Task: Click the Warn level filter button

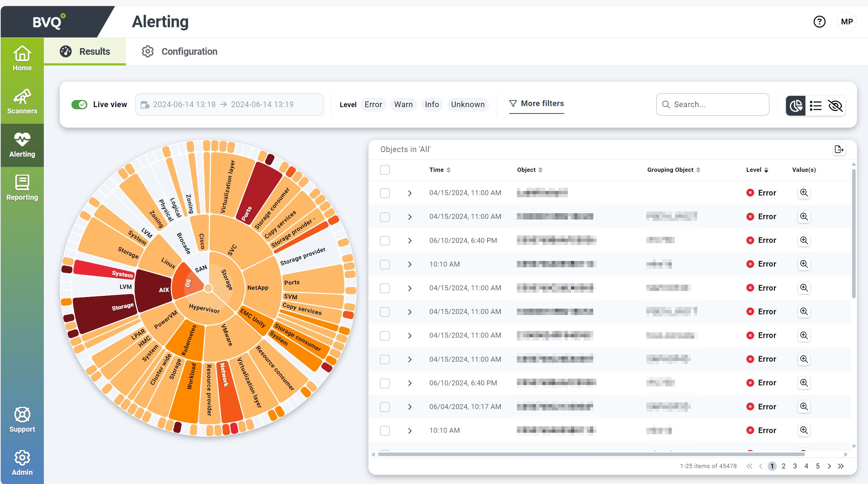Action: click(403, 104)
